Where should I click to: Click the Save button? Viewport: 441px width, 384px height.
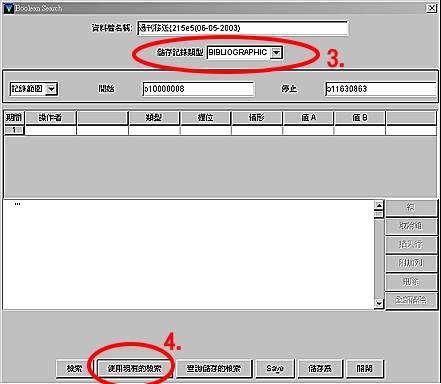(x=275, y=369)
